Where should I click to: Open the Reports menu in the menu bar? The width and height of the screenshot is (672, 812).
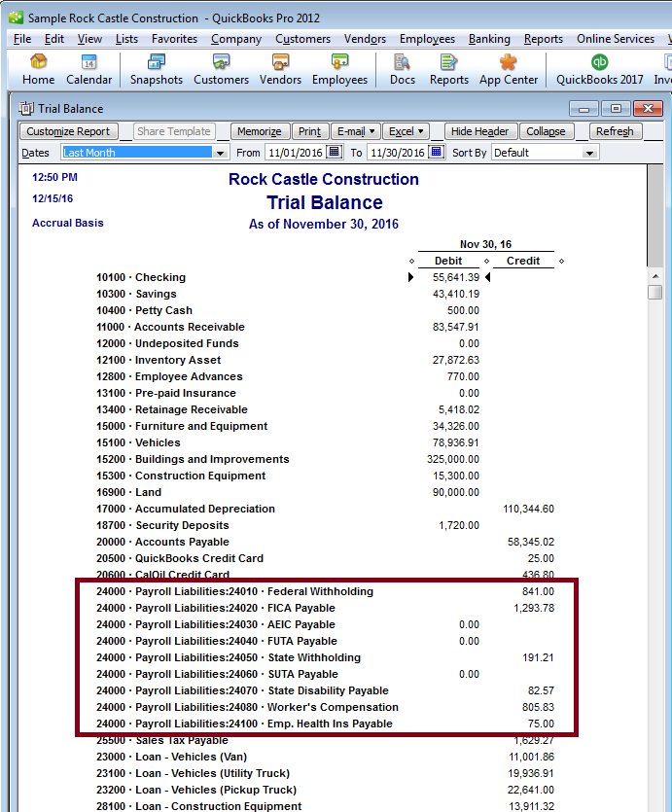(x=543, y=39)
